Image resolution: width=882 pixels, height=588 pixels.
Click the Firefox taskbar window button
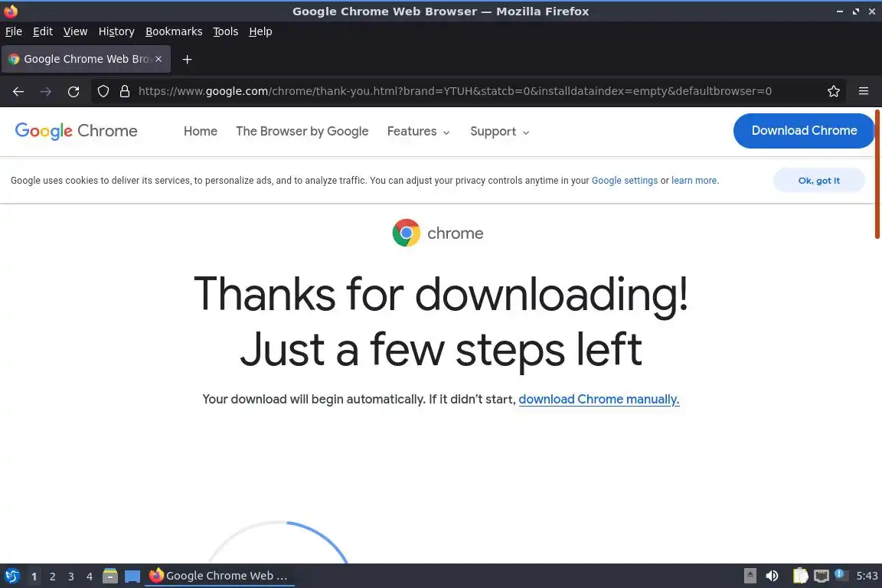(x=220, y=576)
